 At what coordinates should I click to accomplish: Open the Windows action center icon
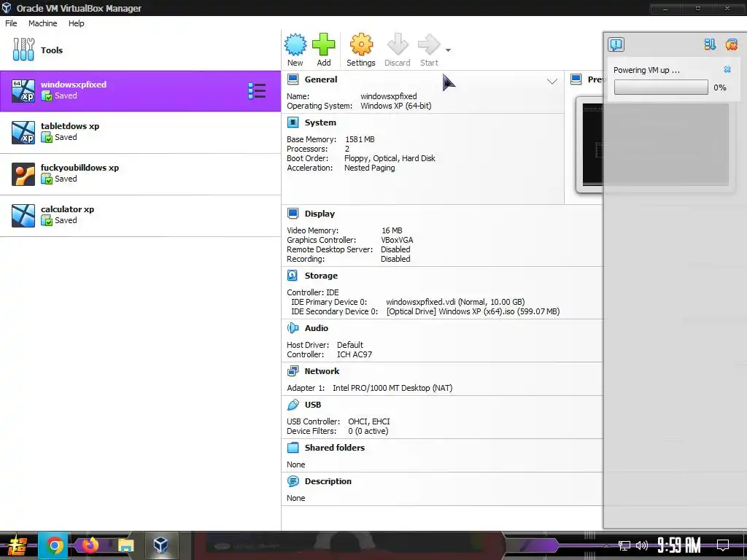pos(723,545)
